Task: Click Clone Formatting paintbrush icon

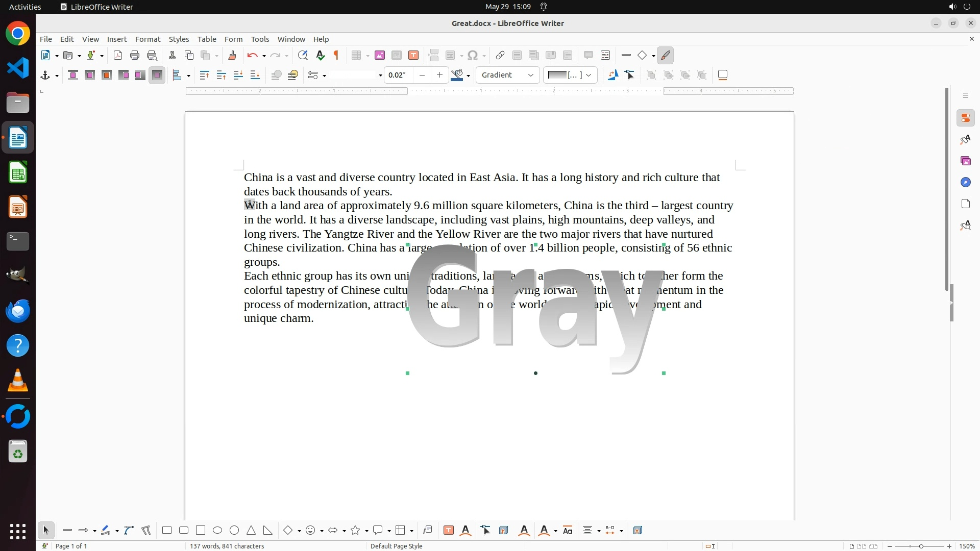Action: [x=232, y=56]
